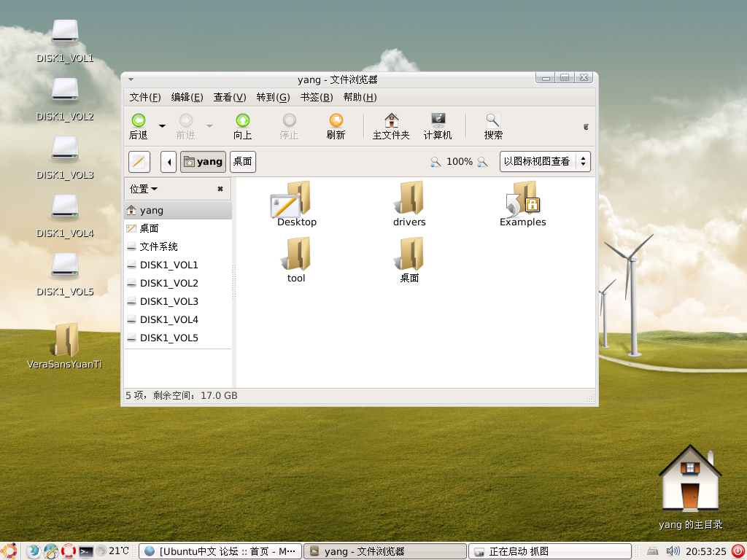
Task: Open the 书签(B) menu
Action: [x=317, y=97]
